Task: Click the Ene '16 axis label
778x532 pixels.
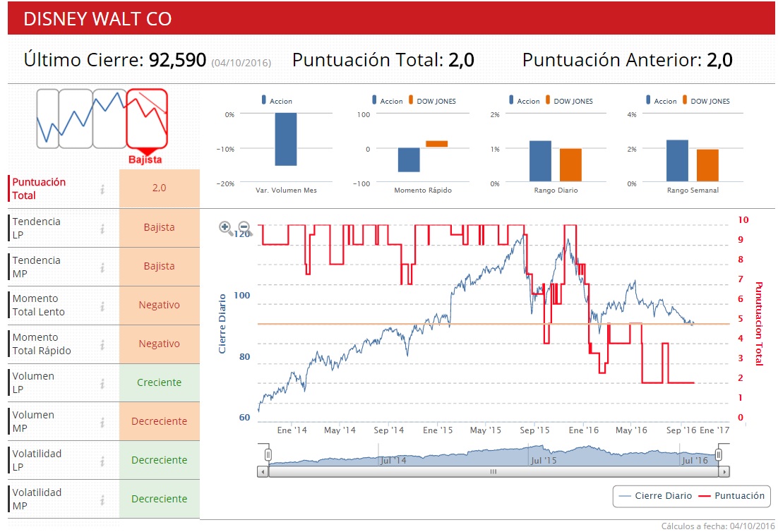Action: (x=583, y=430)
